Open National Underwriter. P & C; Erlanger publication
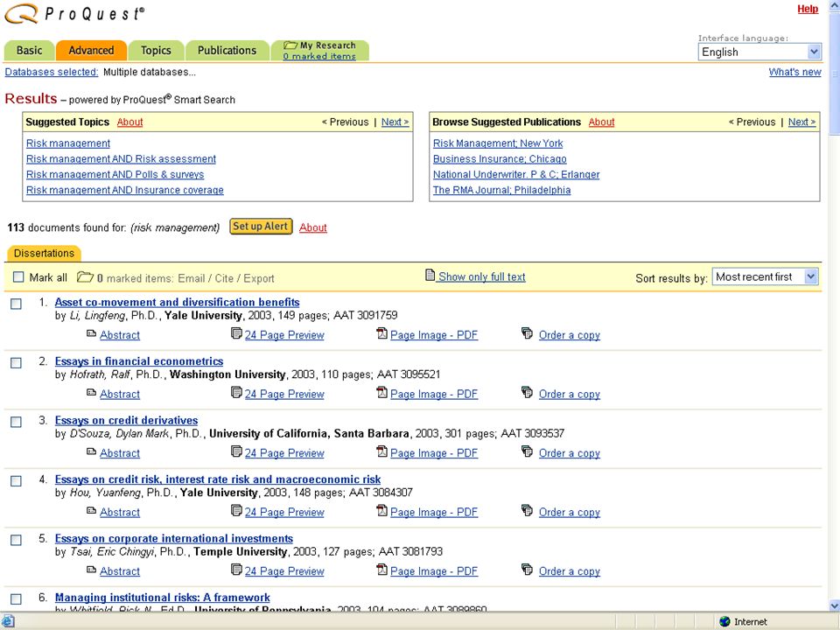This screenshot has width=840, height=630. [x=516, y=175]
